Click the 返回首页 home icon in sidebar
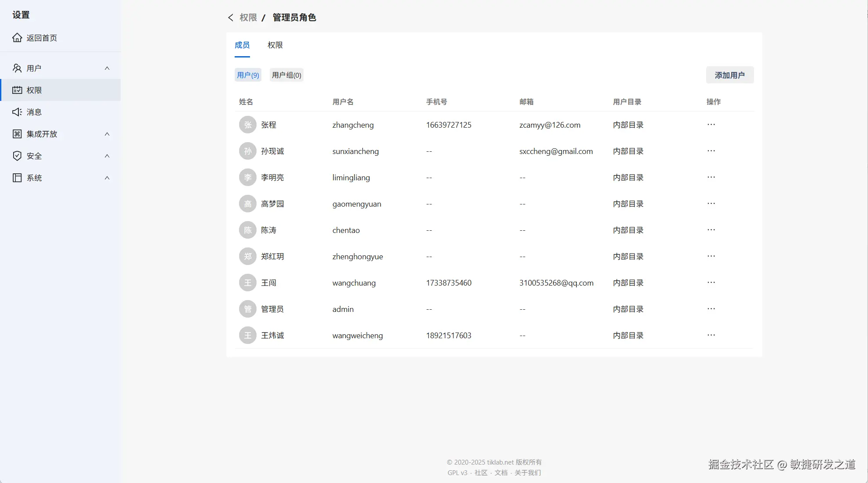Viewport: 868px width, 483px height. coord(17,38)
